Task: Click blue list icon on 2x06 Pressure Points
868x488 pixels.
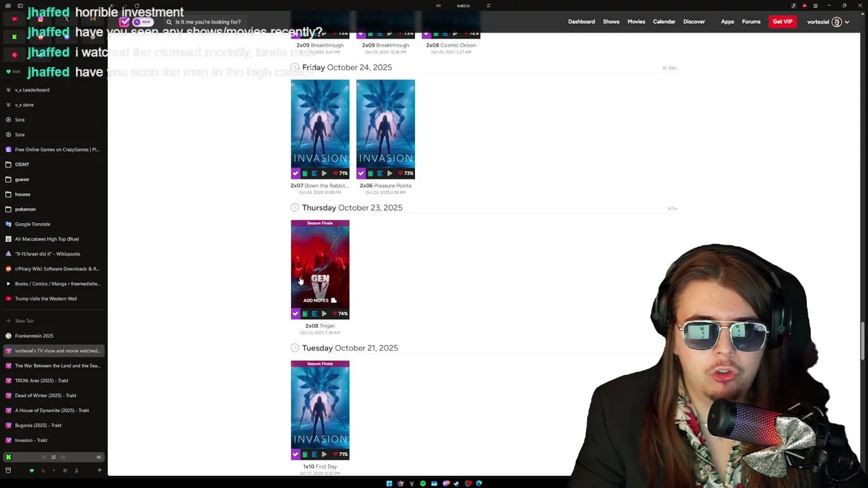Action: [379, 174]
